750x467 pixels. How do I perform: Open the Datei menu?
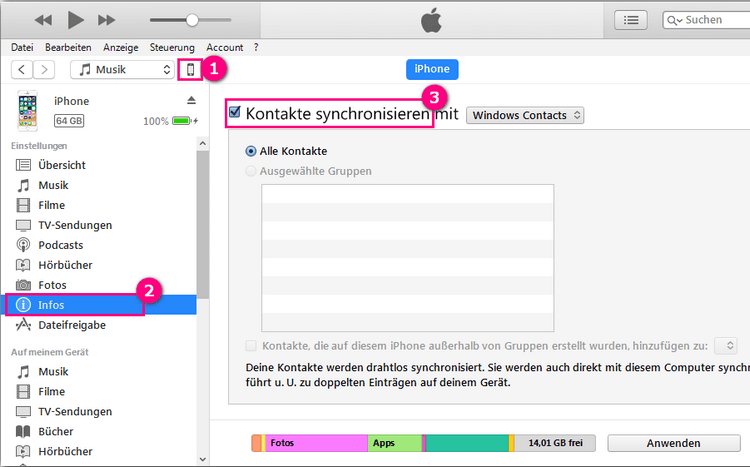coord(22,47)
